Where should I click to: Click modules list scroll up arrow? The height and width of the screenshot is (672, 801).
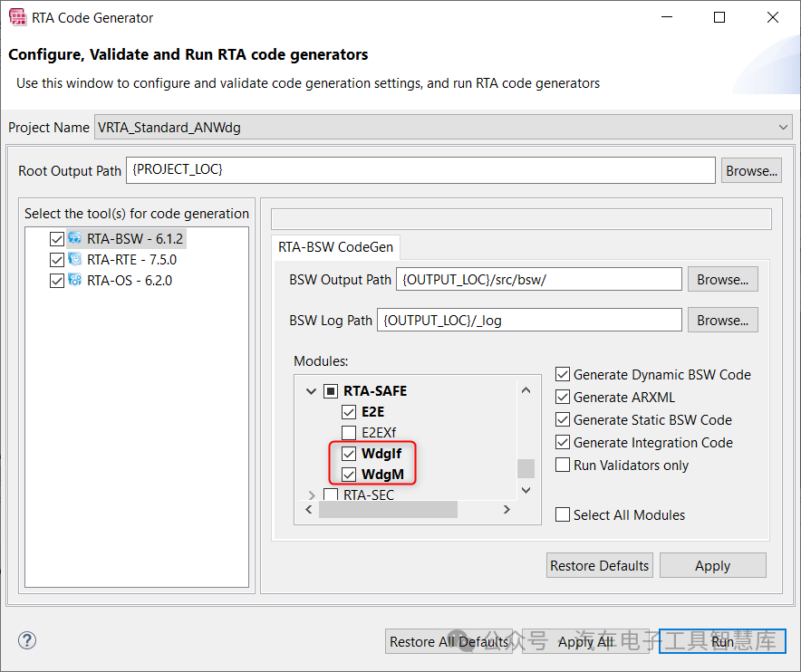pos(526,390)
